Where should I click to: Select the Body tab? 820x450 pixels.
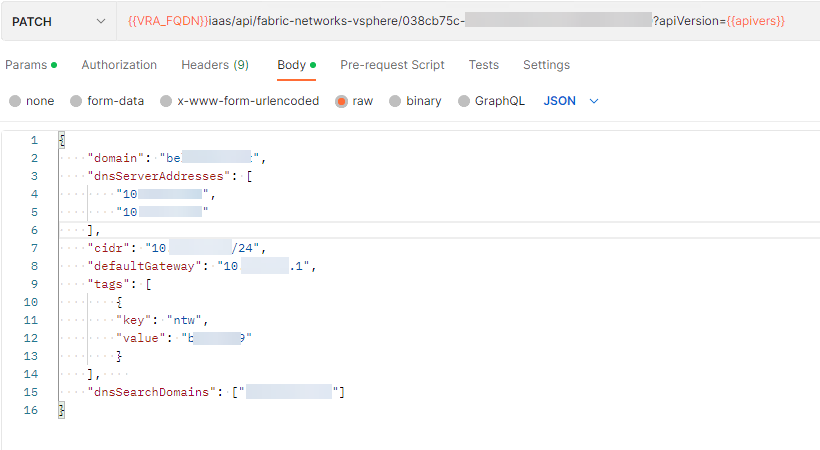[x=297, y=65]
